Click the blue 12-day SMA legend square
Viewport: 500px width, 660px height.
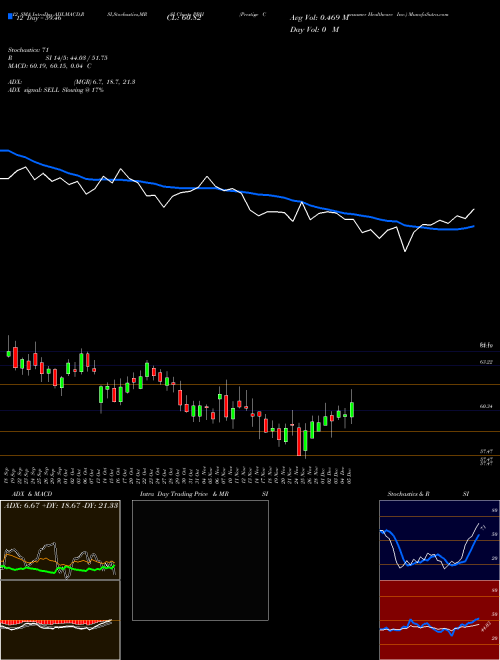pyautogui.click(x=11, y=16)
